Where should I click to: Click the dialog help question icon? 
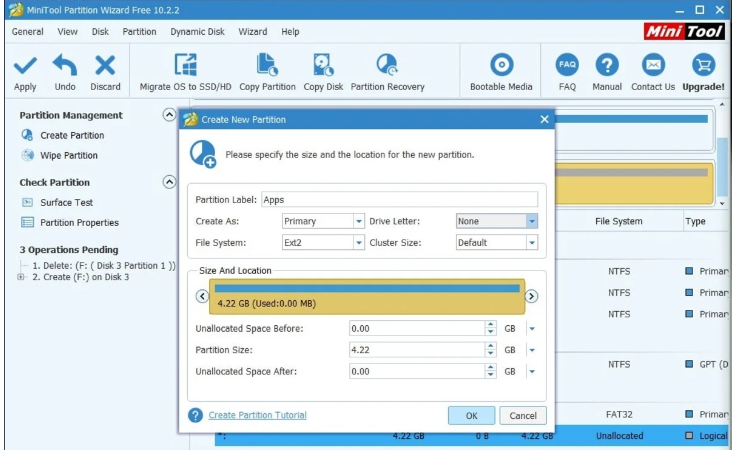[195, 415]
